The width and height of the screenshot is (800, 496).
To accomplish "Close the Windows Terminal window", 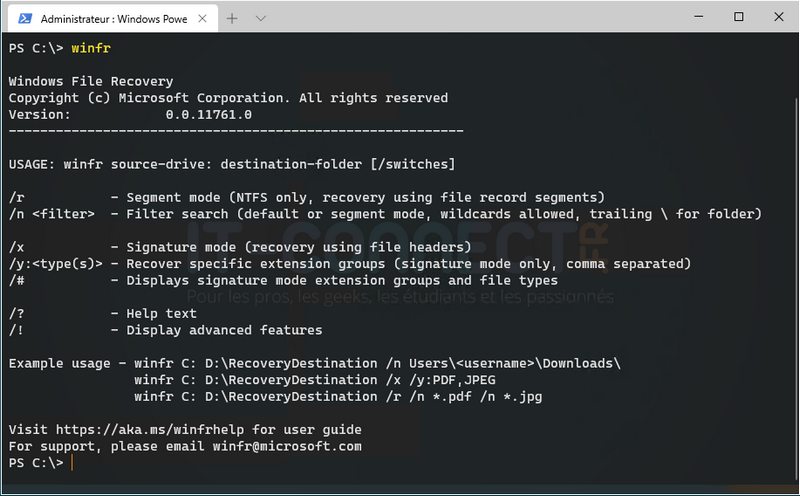I will (x=778, y=17).
